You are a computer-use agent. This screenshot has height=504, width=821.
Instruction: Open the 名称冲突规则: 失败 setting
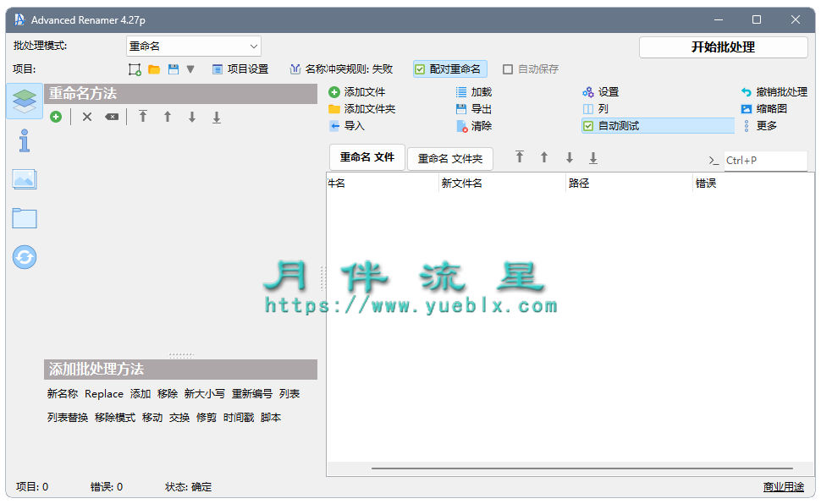pos(341,69)
